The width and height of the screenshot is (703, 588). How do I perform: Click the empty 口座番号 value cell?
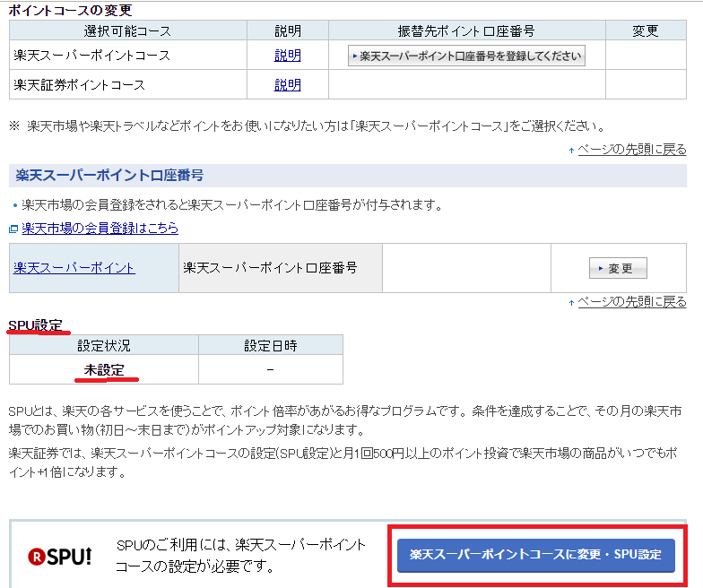pos(466,268)
